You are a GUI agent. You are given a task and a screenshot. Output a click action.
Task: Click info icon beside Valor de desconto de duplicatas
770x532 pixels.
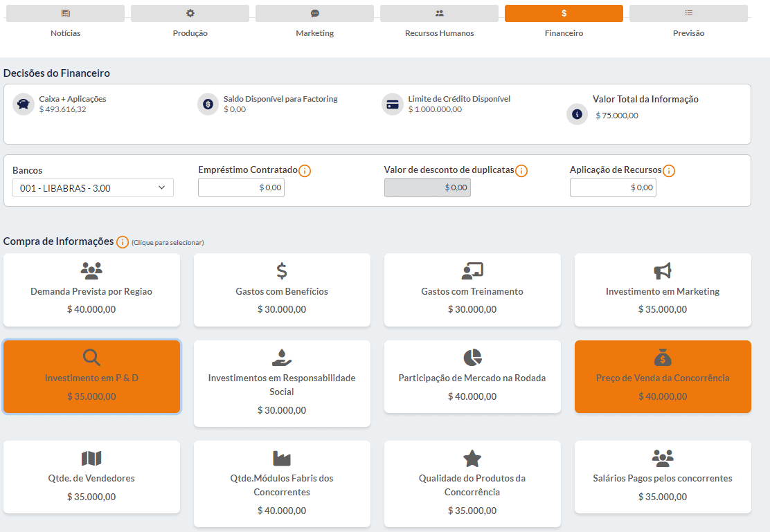(521, 170)
